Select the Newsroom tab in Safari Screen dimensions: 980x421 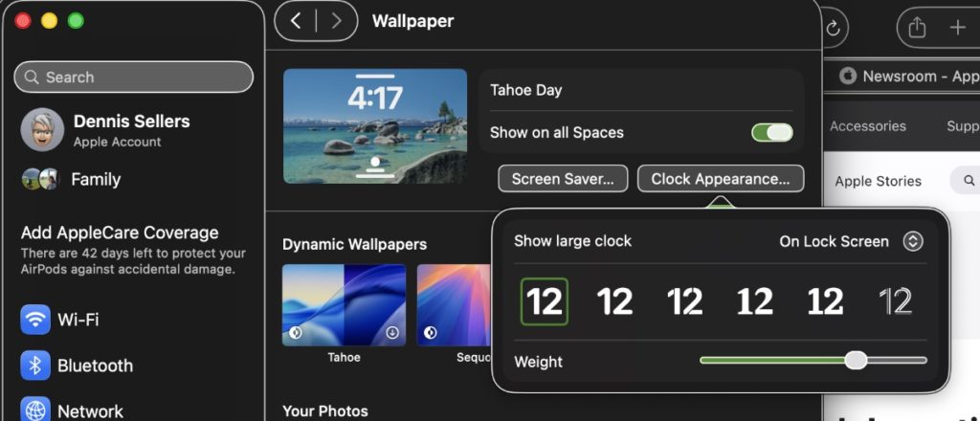[x=909, y=77]
